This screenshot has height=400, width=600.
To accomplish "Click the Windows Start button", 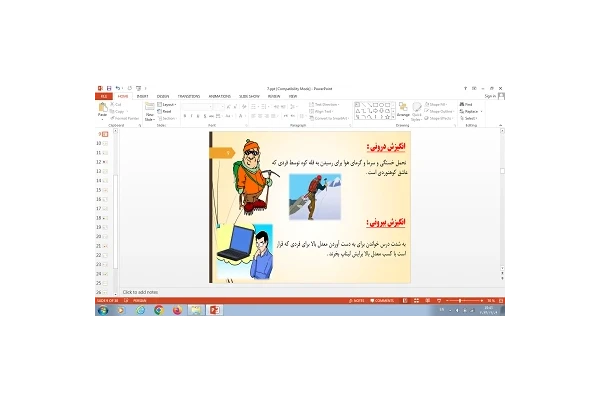I will coord(102,310).
